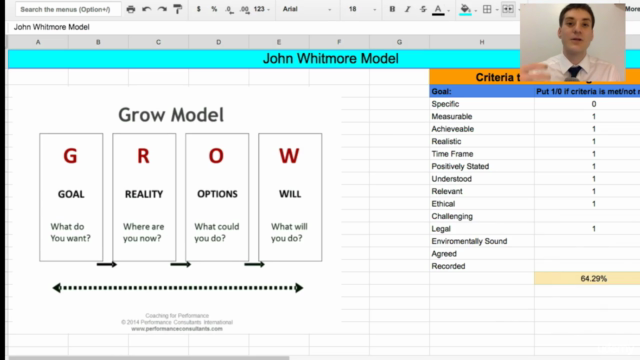
Task: Redo the last action
Action: coord(162,9)
